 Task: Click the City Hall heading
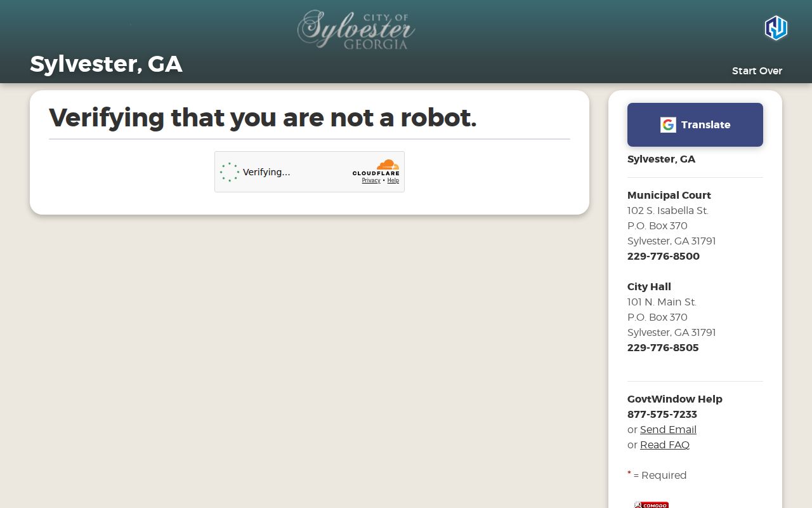coord(649,287)
